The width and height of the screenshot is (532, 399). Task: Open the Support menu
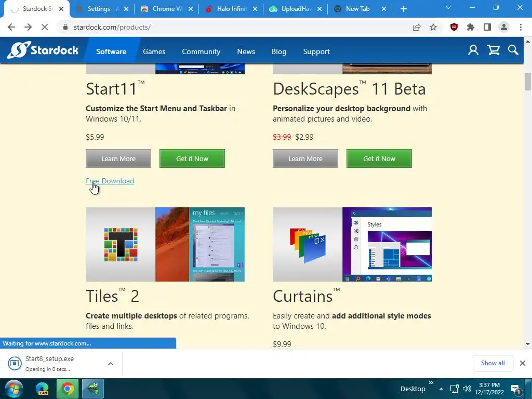pyautogui.click(x=316, y=51)
